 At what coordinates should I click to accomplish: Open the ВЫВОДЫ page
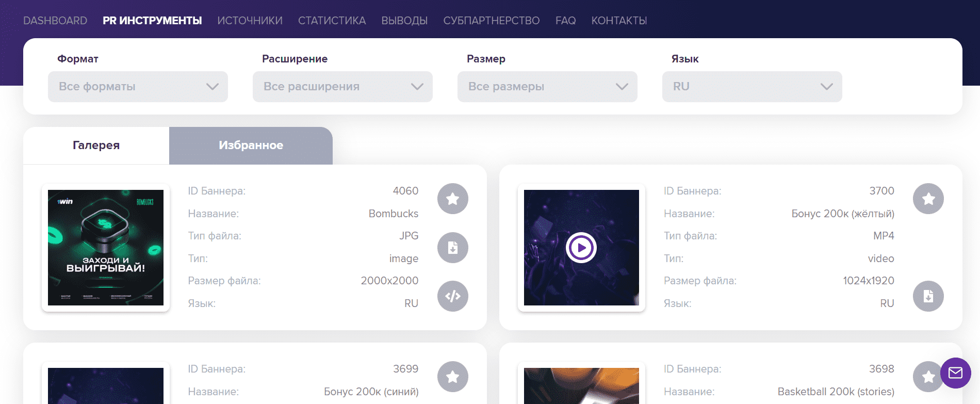(404, 21)
